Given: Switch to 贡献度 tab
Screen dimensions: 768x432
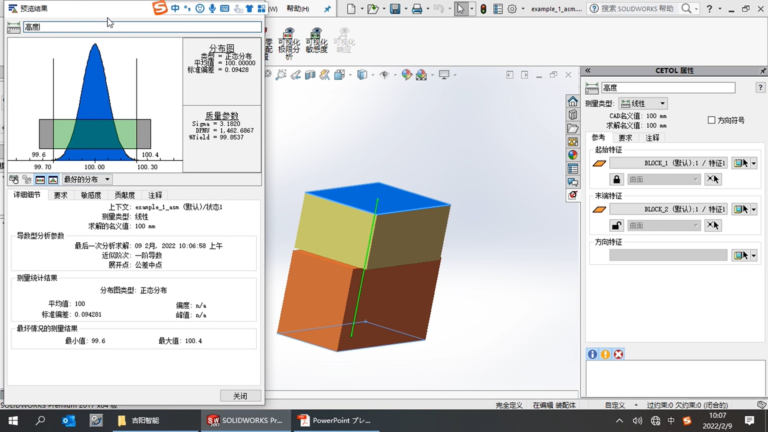Looking at the screenshot, I should (x=124, y=195).
